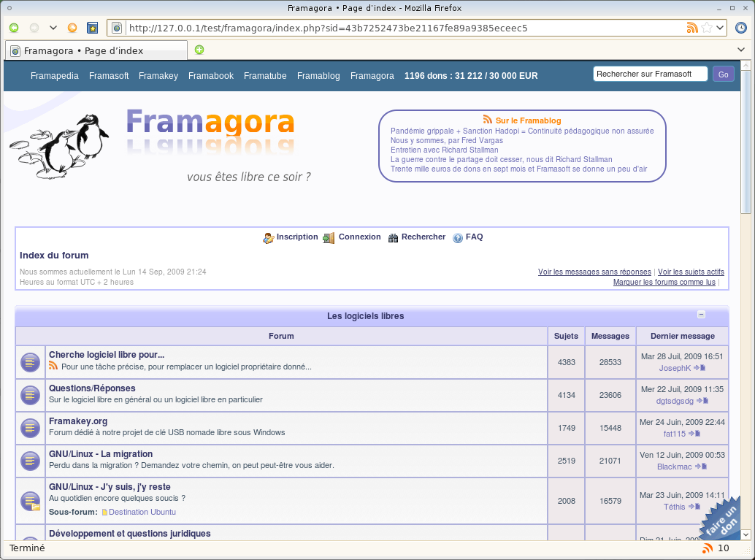
Task: Open the Connexion login link
Action: [x=360, y=237]
